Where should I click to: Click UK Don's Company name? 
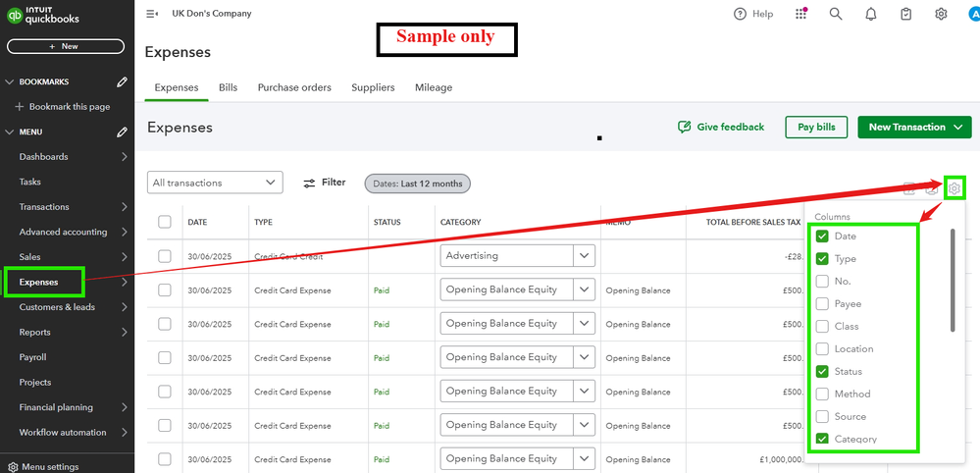212,13
